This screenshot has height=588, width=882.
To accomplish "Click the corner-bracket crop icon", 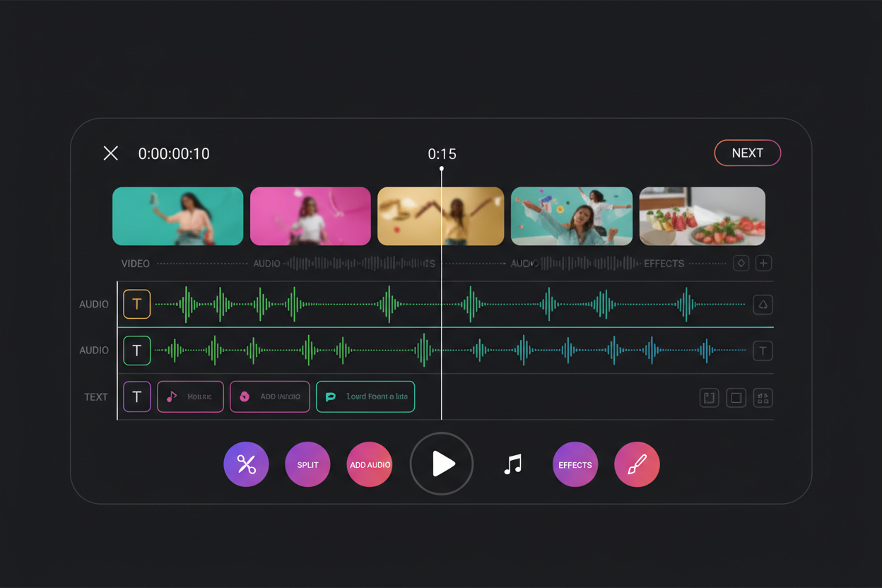I will click(710, 397).
